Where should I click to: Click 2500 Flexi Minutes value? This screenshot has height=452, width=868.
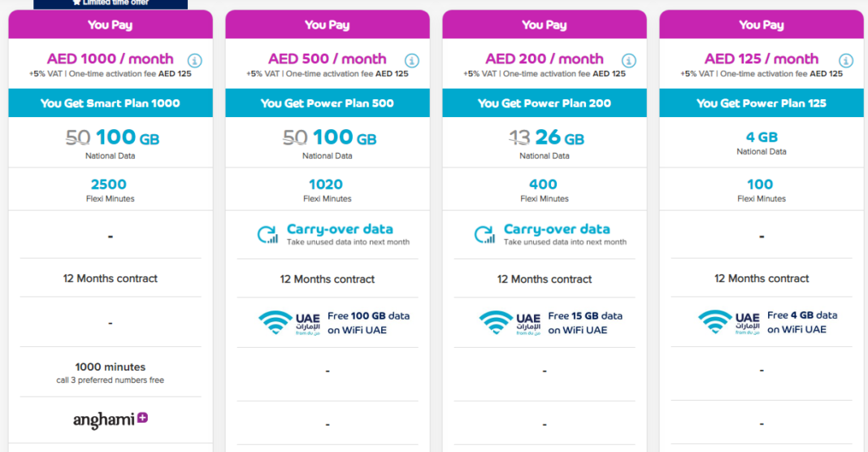click(x=109, y=184)
